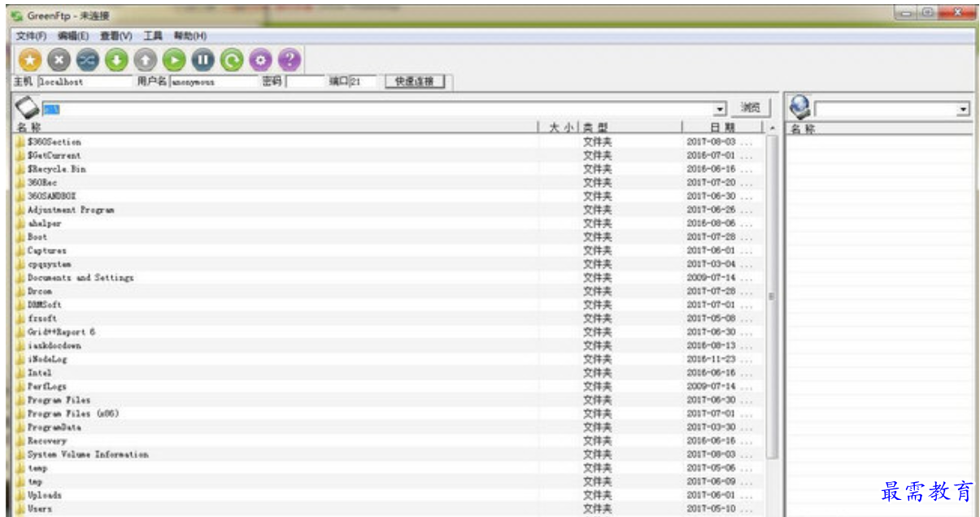Focus the 用户名 field containing anonymous
Viewport: 980px width, 517px height.
point(214,81)
